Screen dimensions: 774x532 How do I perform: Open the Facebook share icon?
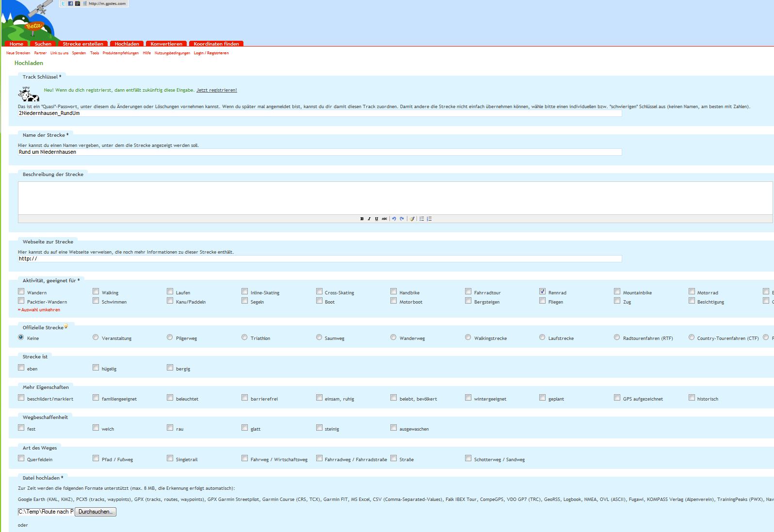[x=70, y=3]
